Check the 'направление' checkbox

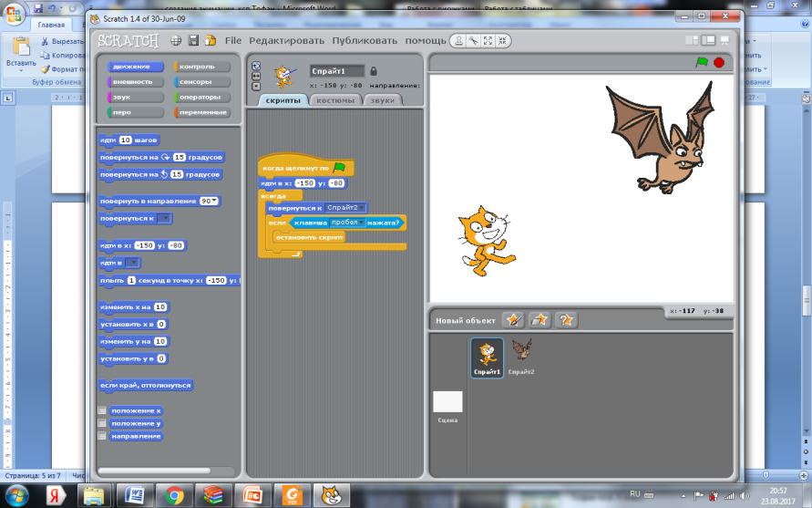click(x=102, y=436)
